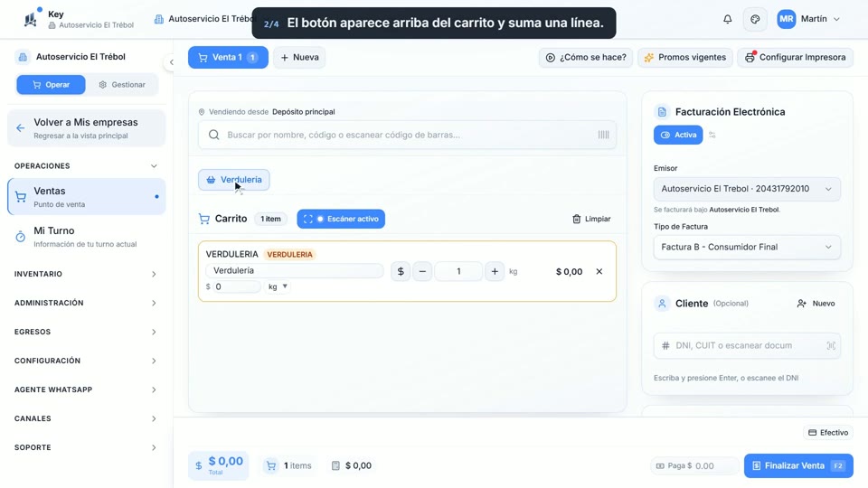Click the $ price mode button

click(x=401, y=272)
